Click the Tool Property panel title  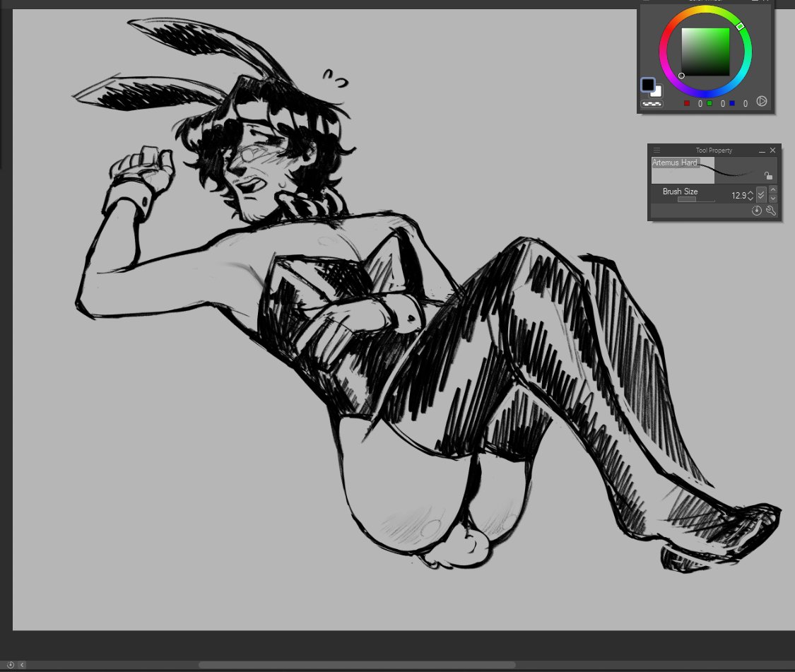click(713, 150)
